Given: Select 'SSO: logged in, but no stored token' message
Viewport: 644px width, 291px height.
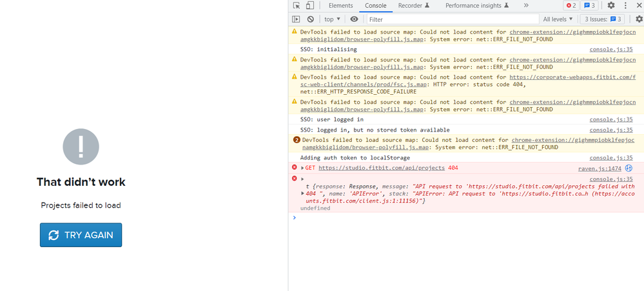Looking at the screenshot, I should 375,130.
